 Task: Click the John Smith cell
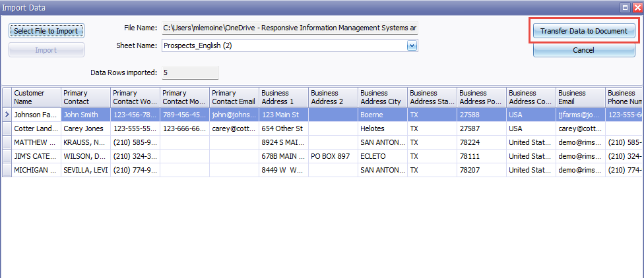point(85,115)
